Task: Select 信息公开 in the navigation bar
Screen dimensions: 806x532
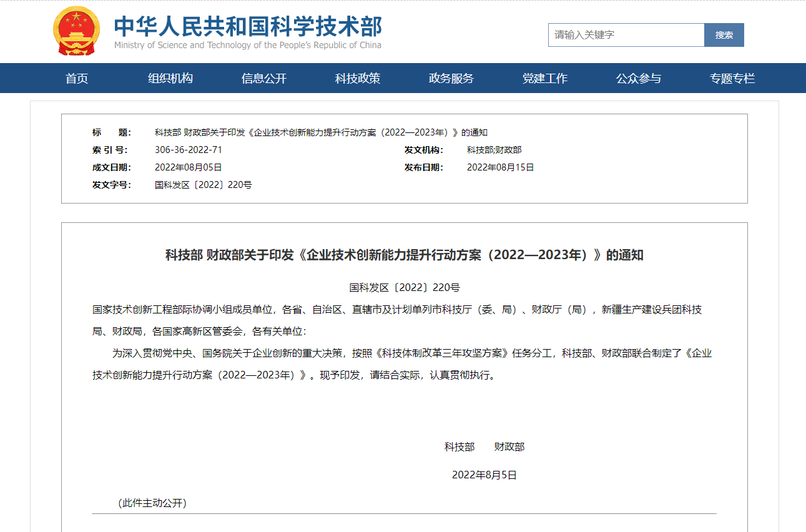Action: [264, 78]
